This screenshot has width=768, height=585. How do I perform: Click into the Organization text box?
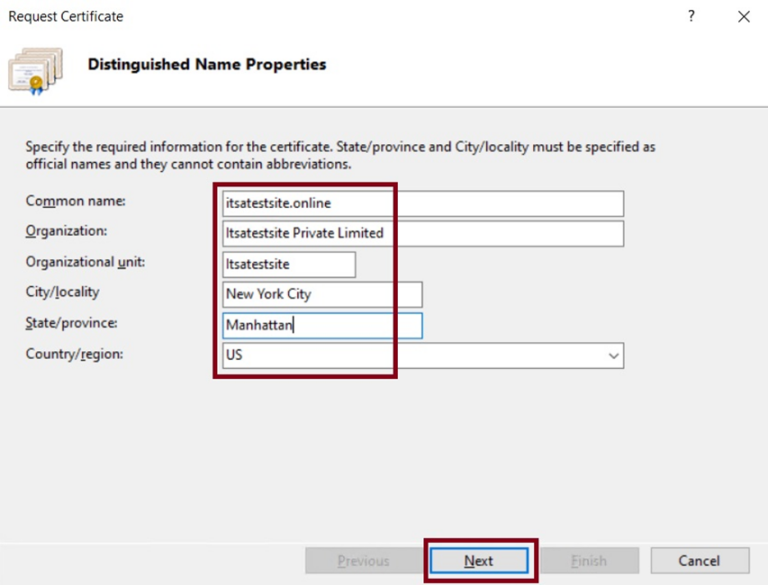point(423,234)
